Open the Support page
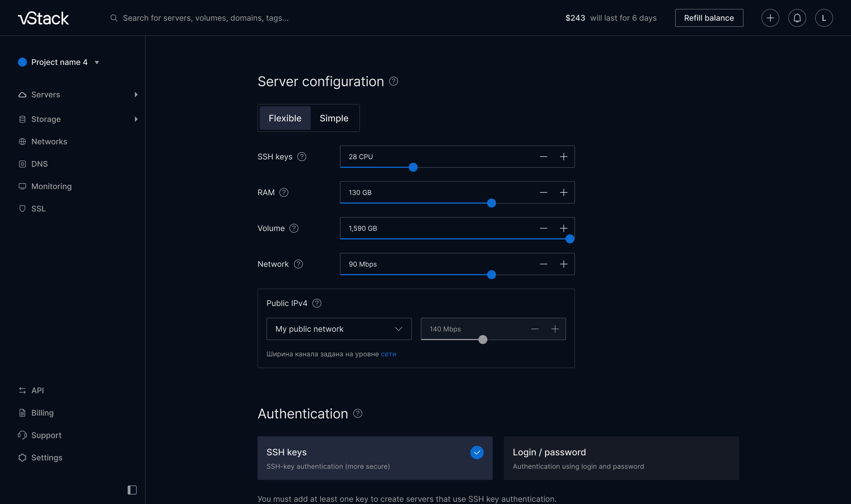This screenshot has height=504, width=851. [46, 435]
